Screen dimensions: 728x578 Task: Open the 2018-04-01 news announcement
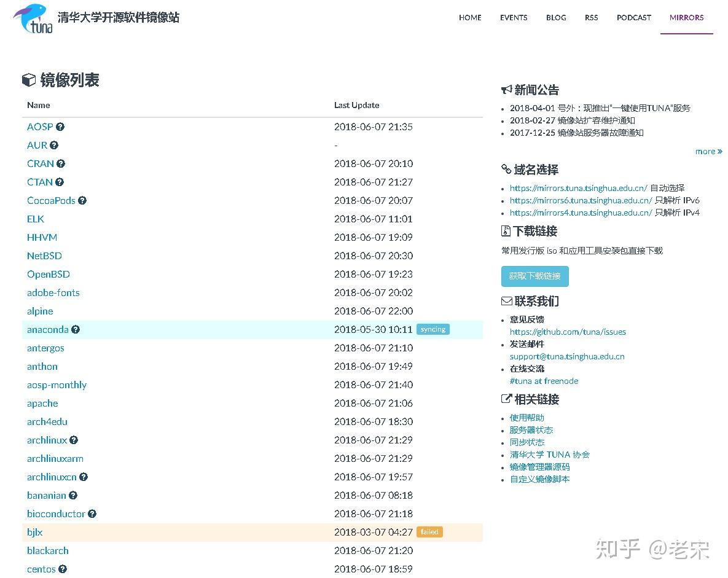tap(600, 108)
